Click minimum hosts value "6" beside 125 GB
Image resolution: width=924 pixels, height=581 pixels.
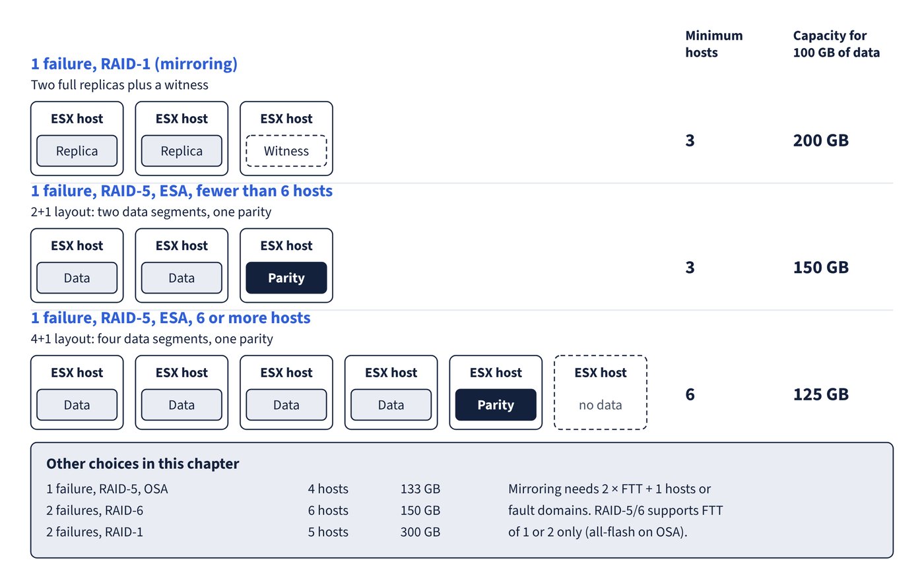pos(690,394)
